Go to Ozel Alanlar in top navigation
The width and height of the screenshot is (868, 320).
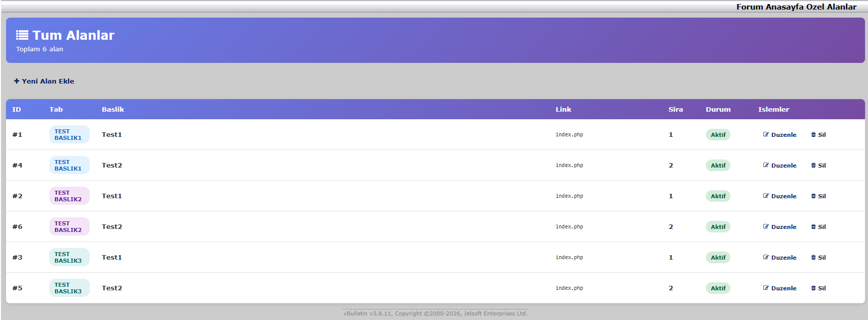click(x=831, y=7)
